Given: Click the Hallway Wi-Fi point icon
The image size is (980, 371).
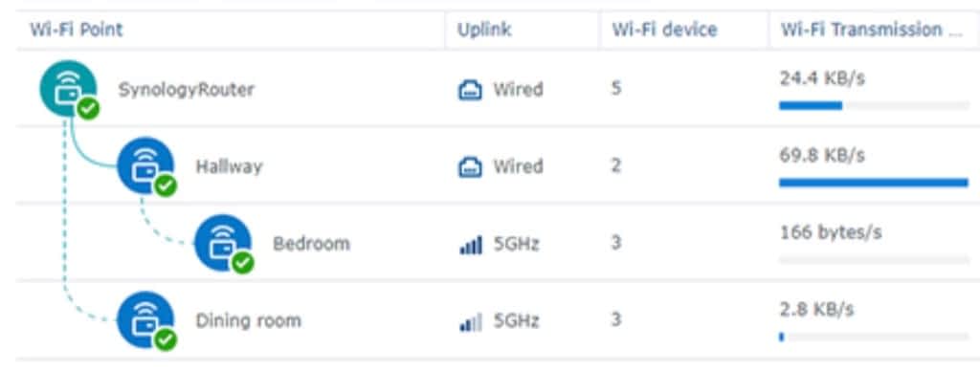Looking at the screenshot, I should coord(145,165).
